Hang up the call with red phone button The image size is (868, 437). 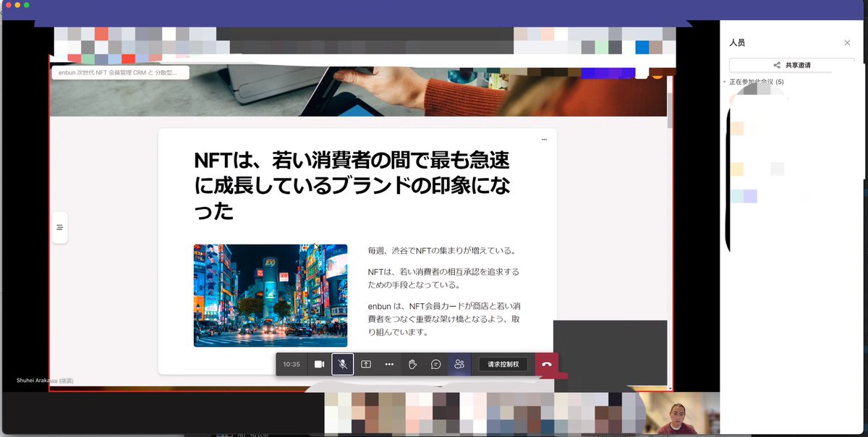(546, 364)
